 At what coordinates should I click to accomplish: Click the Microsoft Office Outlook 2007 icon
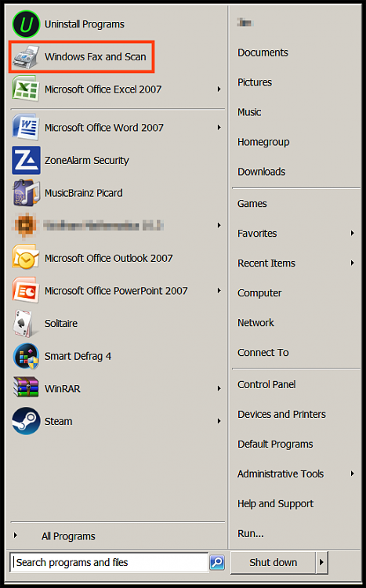[x=26, y=258]
